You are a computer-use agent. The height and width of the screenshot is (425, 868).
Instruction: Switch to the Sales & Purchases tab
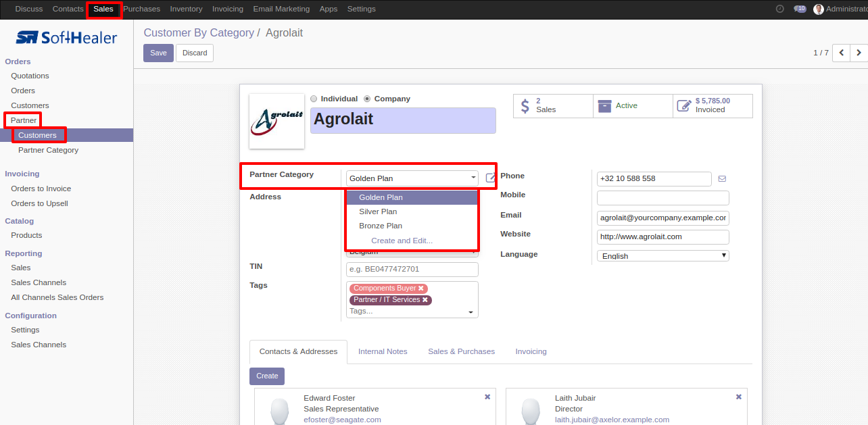coord(461,352)
